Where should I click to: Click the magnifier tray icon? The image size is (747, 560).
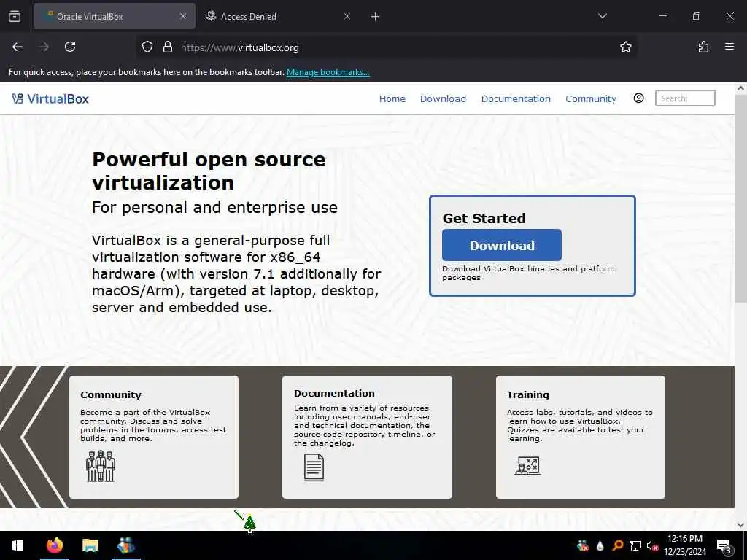click(617, 545)
